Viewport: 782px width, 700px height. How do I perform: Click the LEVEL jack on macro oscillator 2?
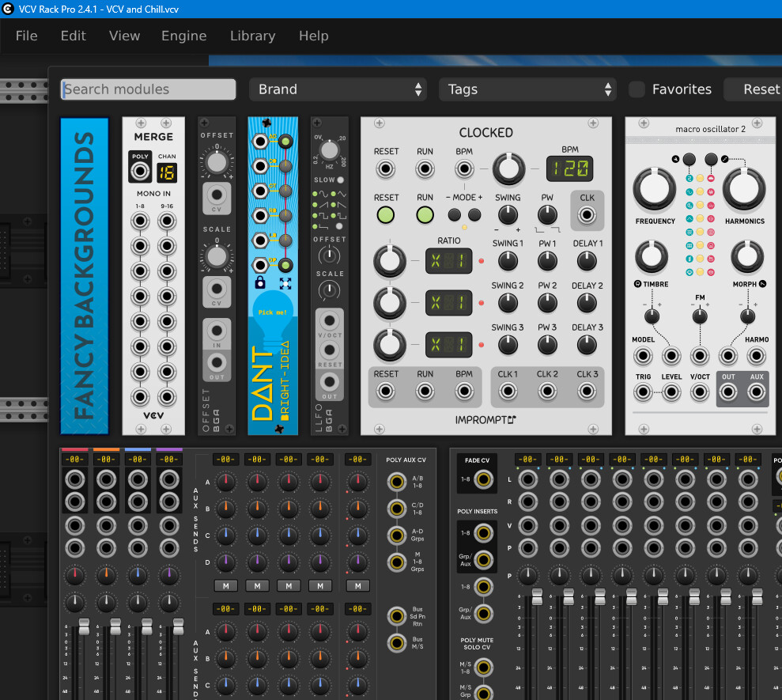point(671,392)
